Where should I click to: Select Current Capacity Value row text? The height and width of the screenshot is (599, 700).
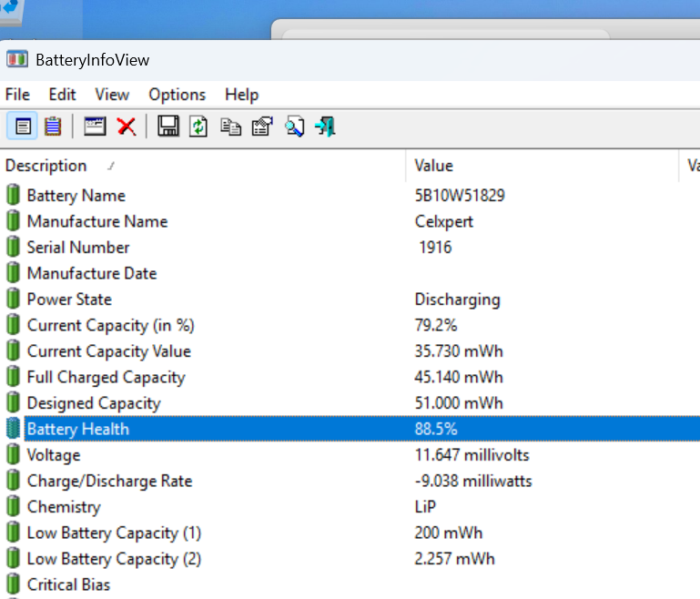click(109, 351)
